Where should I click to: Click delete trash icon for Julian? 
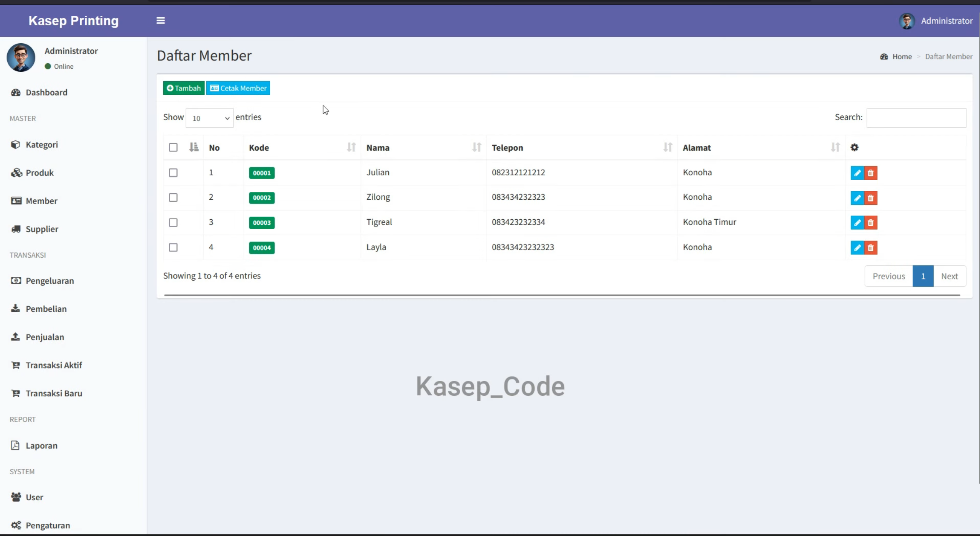click(x=870, y=173)
